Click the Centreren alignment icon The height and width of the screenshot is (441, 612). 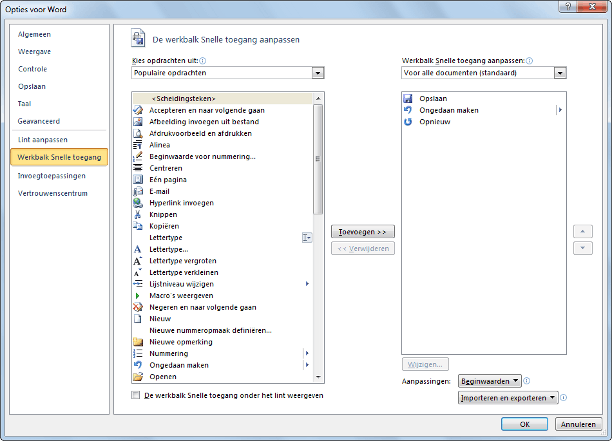(x=139, y=168)
